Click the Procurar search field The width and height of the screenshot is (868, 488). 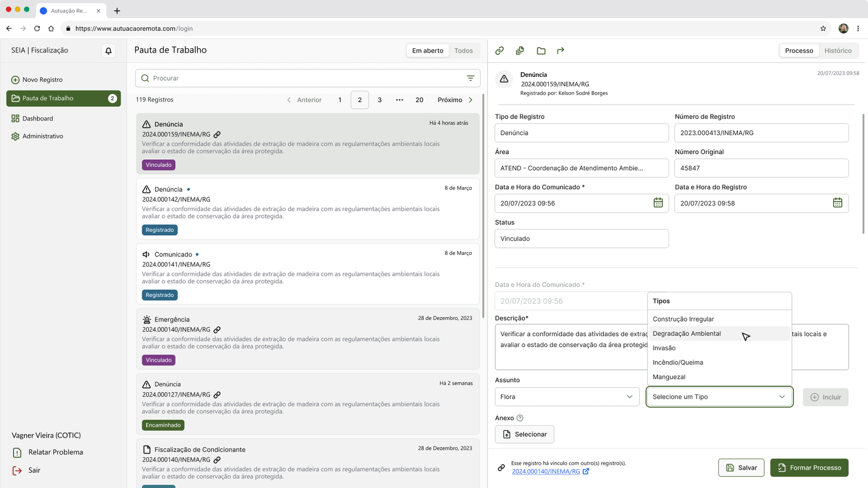304,78
